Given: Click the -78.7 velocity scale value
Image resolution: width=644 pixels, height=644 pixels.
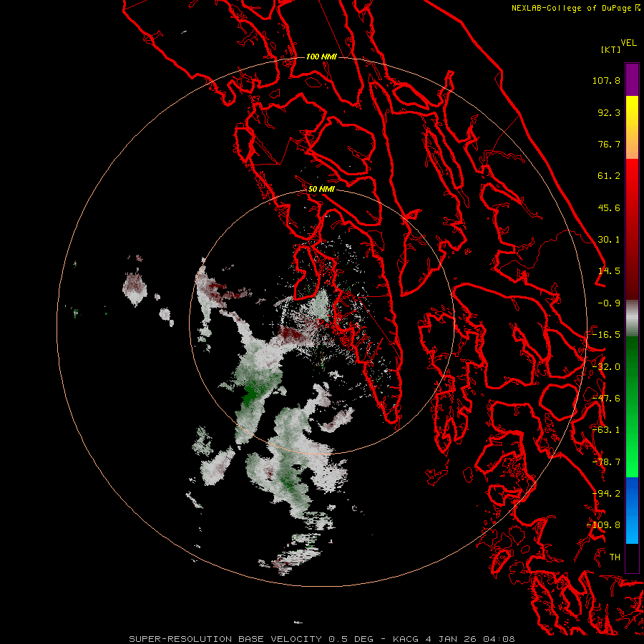Looking at the screenshot, I should point(606,462).
